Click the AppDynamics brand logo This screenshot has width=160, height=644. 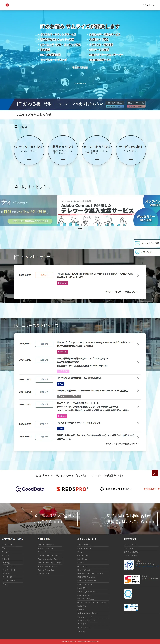[116, 489]
